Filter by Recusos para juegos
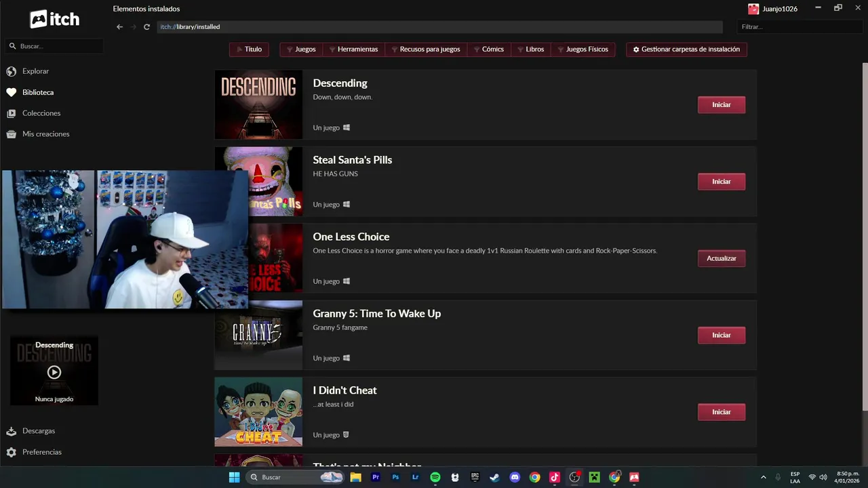 tap(426, 49)
